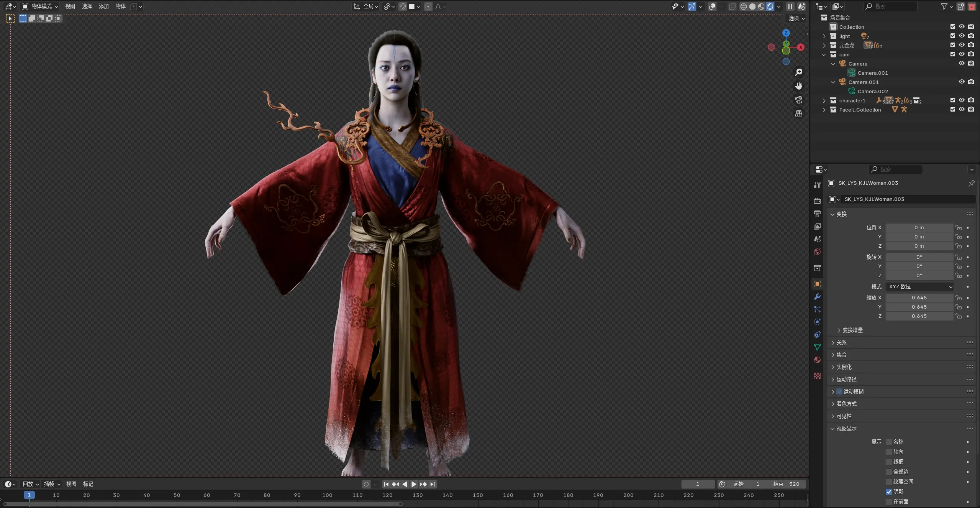Screen dimensions: 980x508
Task: Open the XYZ 欧拉 rotation mode dropdown
Action: tap(920, 286)
